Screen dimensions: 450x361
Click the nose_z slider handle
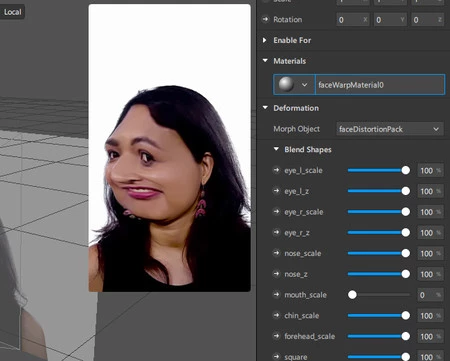click(x=406, y=274)
